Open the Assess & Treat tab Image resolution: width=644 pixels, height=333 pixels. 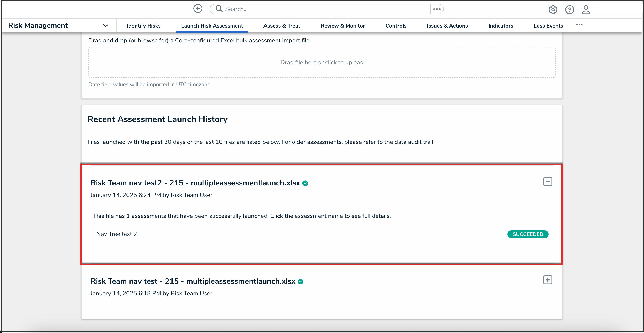[x=282, y=26]
